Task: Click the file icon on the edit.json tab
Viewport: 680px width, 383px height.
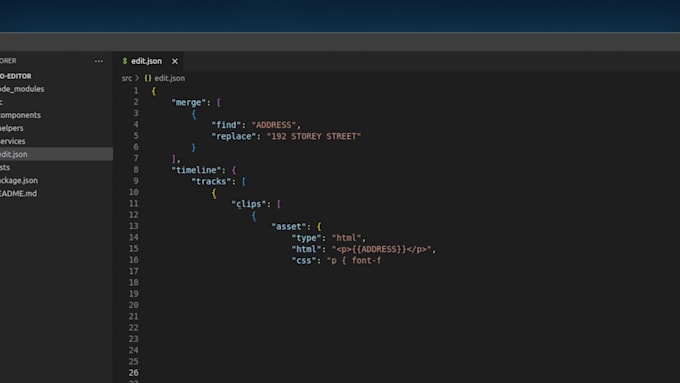Action: click(x=125, y=61)
